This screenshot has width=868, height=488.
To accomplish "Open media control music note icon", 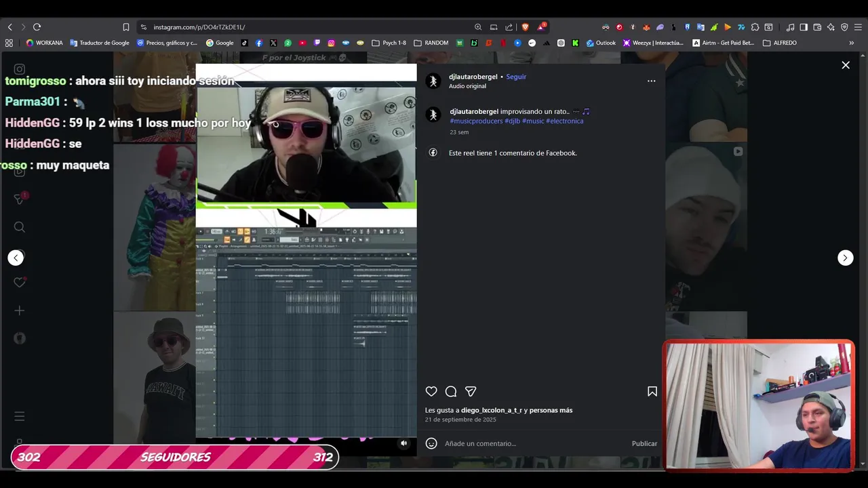I will tap(790, 27).
